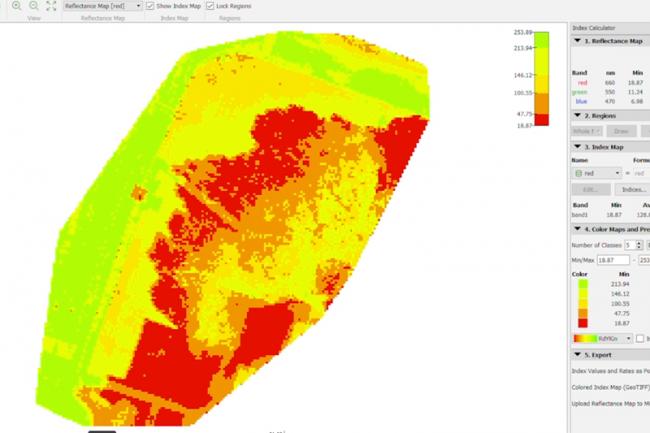Click the bright green class color swatch
Image resolution: width=650 pixels, height=433 pixels.
tap(584, 284)
